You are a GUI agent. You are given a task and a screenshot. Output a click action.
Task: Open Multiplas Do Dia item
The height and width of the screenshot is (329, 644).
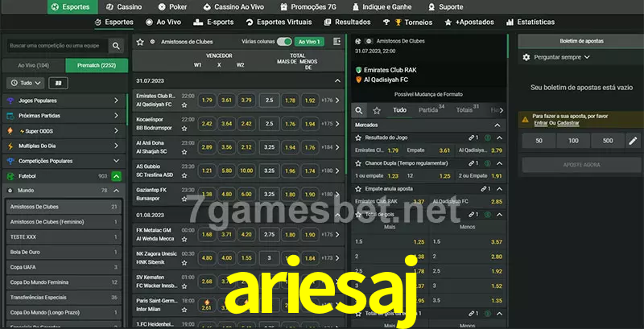click(64, 146)
